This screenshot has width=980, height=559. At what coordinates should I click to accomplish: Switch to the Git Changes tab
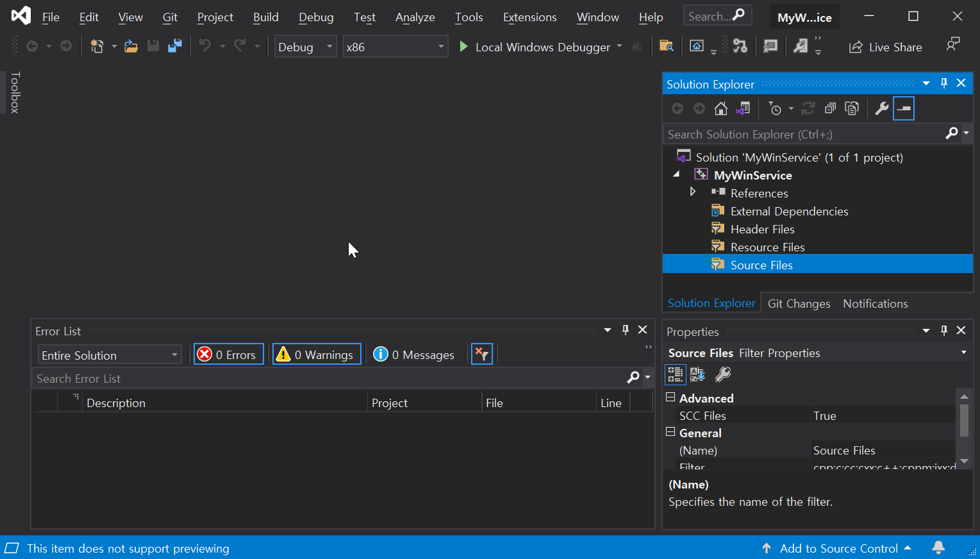799,303
